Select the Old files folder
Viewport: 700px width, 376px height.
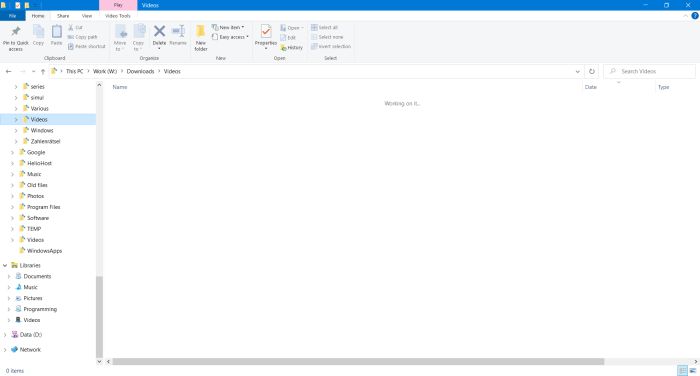click(37, 185)
